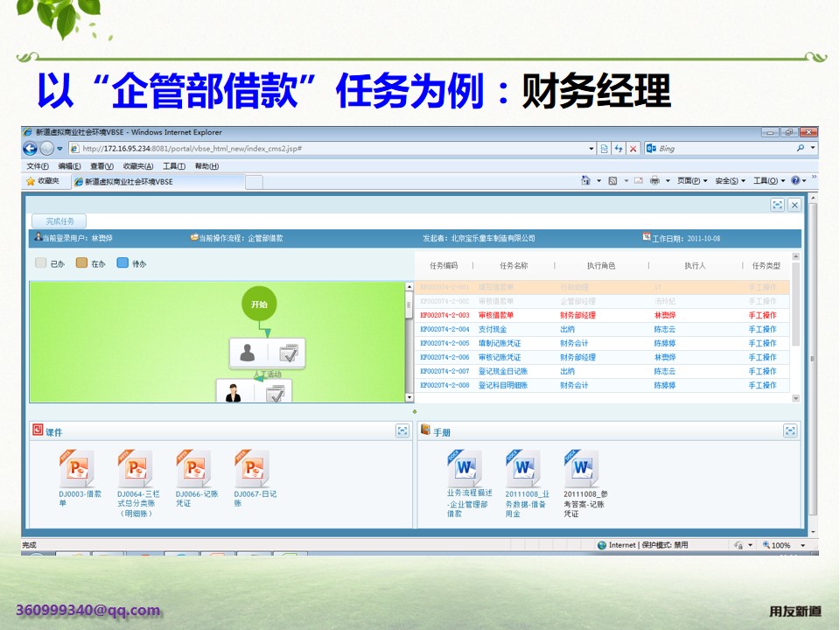Viewport: 840px width, 630px height.
Task: Click the 支付现金 task name
Action: (493, 329)
